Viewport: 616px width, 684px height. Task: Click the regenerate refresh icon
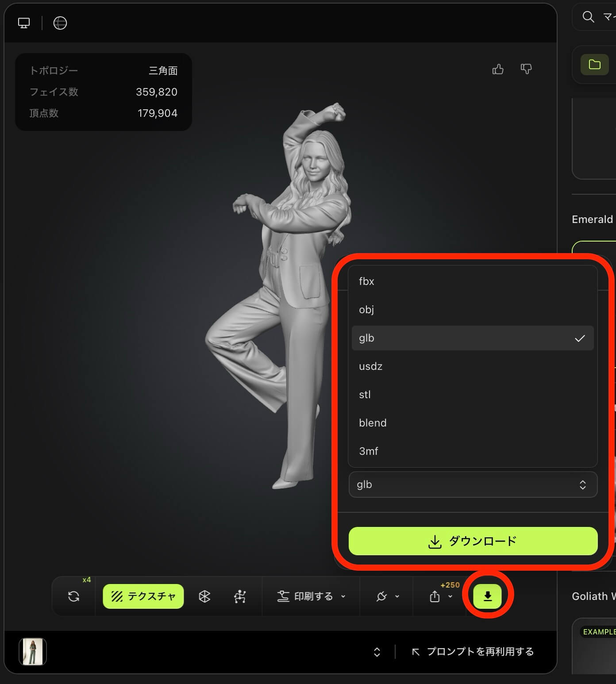[x=74, y=596]
